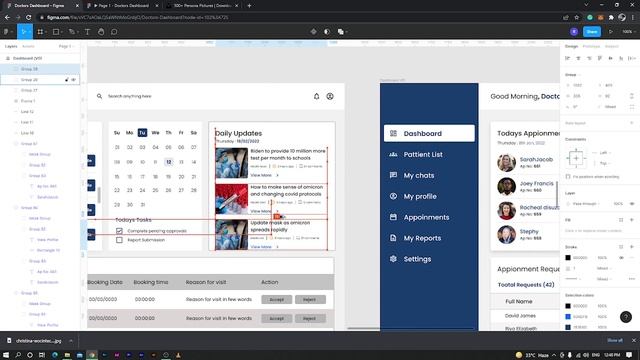Click first row Accept button in table

276,300
